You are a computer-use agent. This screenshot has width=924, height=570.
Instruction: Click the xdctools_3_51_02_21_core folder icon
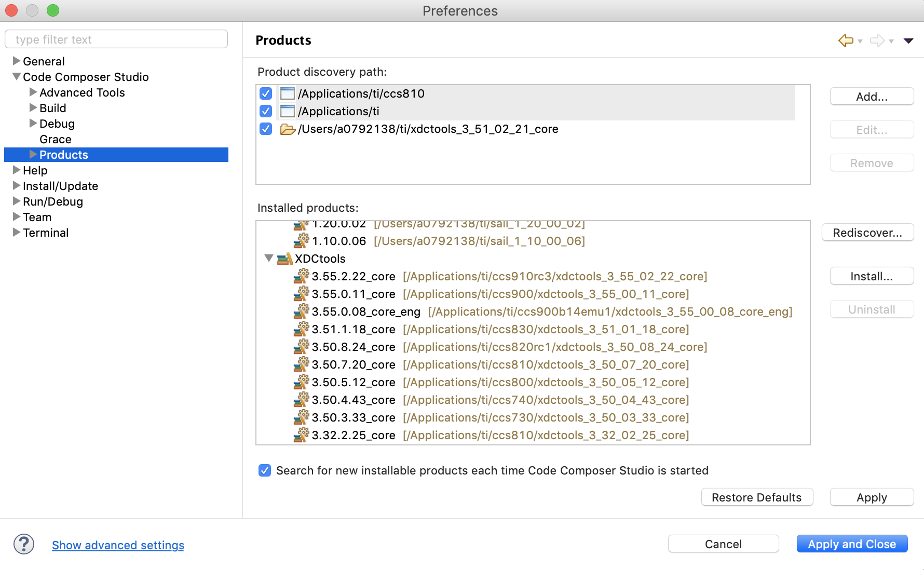click(288, 129)
